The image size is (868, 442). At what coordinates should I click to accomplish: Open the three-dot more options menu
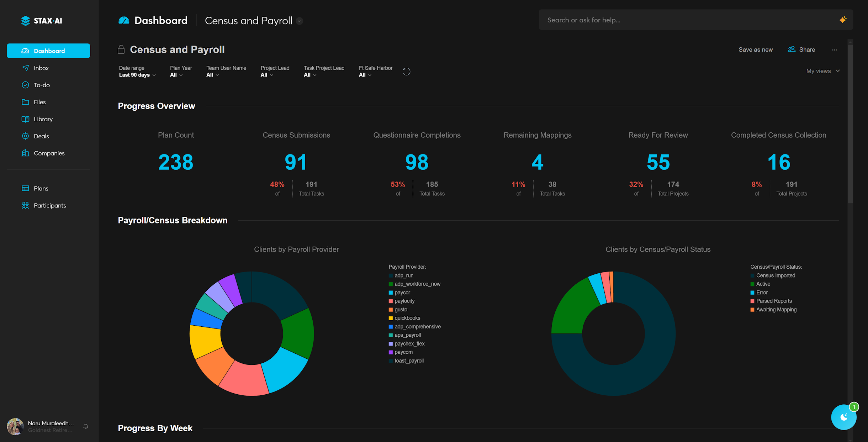[835, 50]
